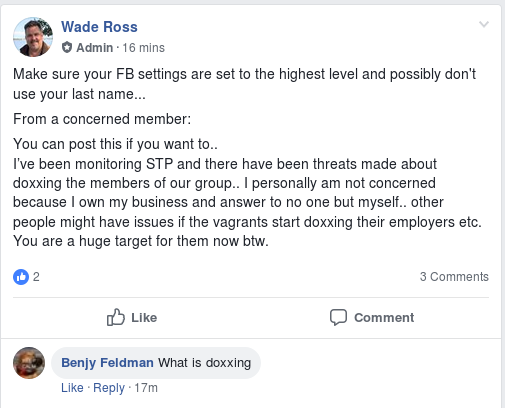Open Benjy Feldman's avatar picture

[29, 363]
